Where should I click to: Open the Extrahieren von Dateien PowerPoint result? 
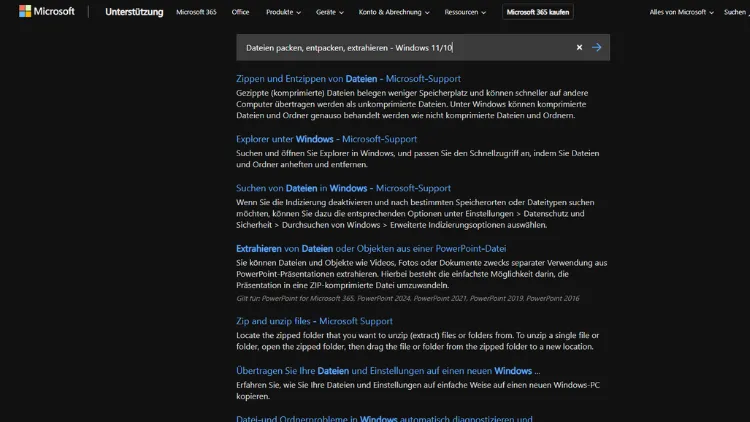point(371,248)
